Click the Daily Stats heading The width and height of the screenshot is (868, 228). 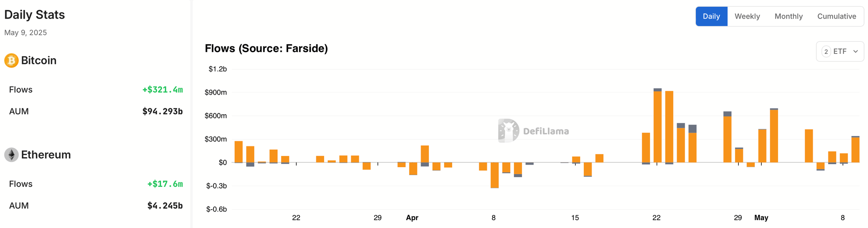coord(35,15)
